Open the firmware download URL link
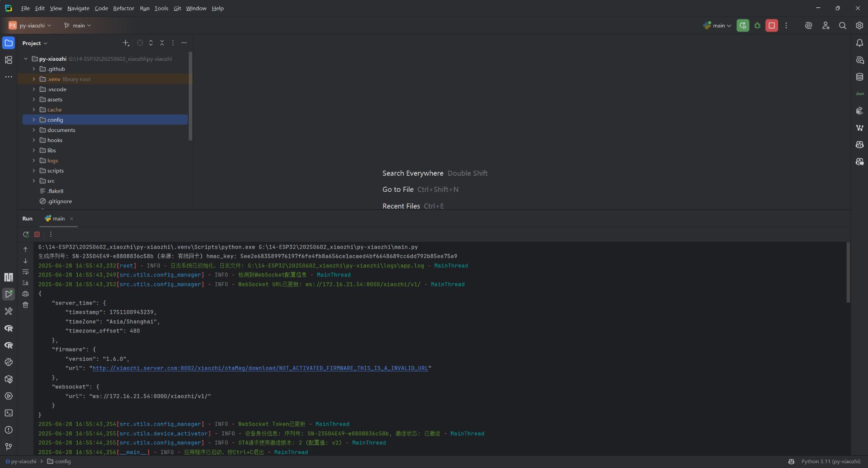Image resolution: width=868 pixels, height=468 pixels. 260,368
